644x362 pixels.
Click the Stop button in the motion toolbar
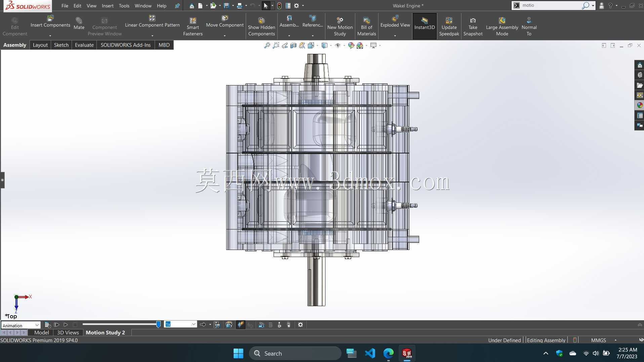pyautogui.click(x=75, y=325)
